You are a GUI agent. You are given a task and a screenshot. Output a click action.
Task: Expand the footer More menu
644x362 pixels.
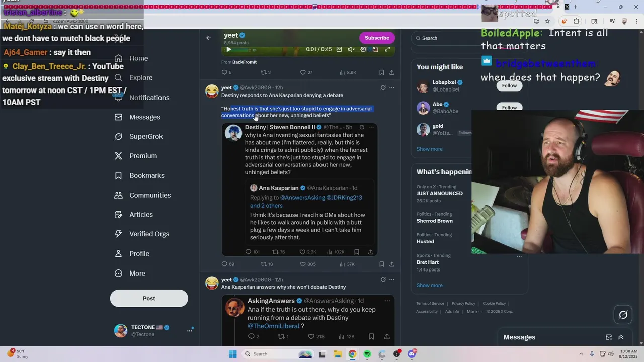pyautogui.click(x=474, y=312)
